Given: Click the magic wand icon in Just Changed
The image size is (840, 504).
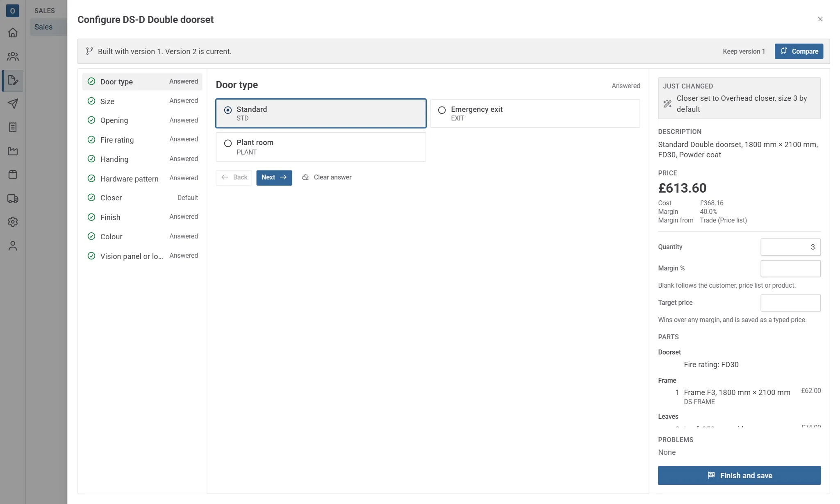Looking at the screenshot, I should point(667,104).
